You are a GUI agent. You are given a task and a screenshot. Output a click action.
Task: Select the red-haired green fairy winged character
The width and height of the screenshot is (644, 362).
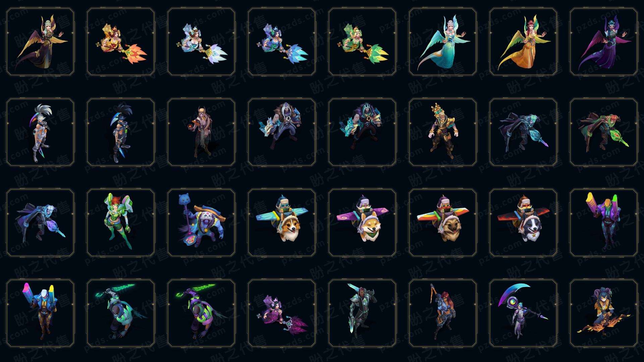coord(121,223)
